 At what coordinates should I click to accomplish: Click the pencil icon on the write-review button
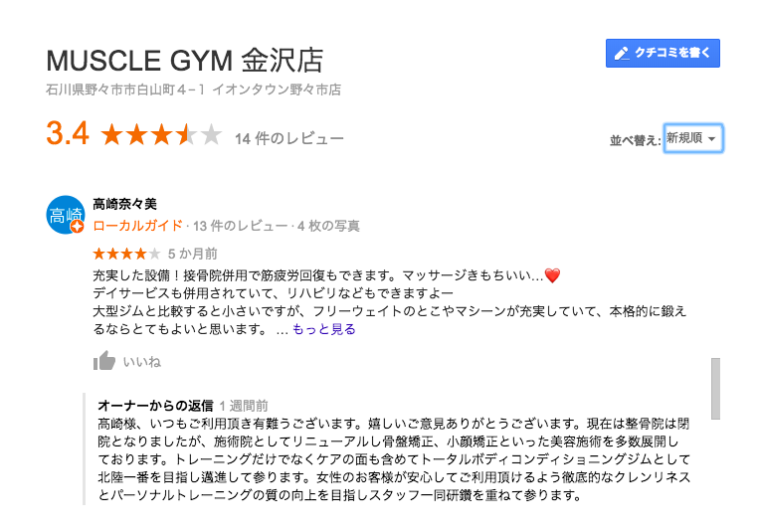(x=622, y=54)
